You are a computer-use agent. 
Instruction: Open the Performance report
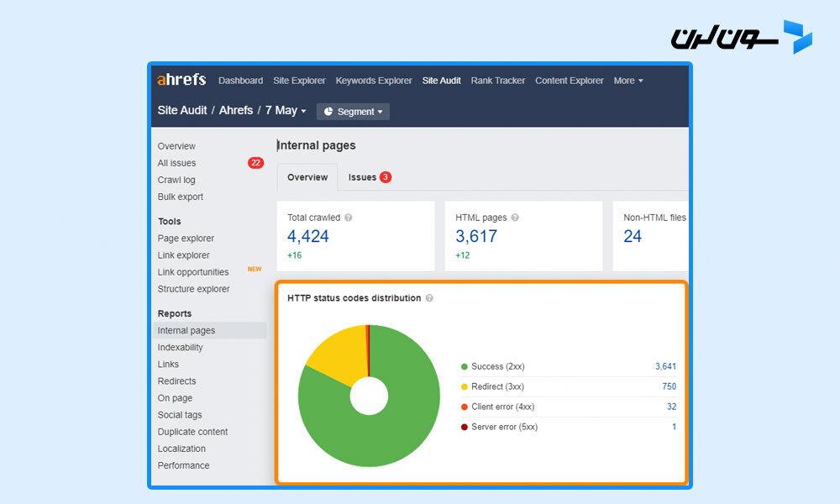[183, 465]
